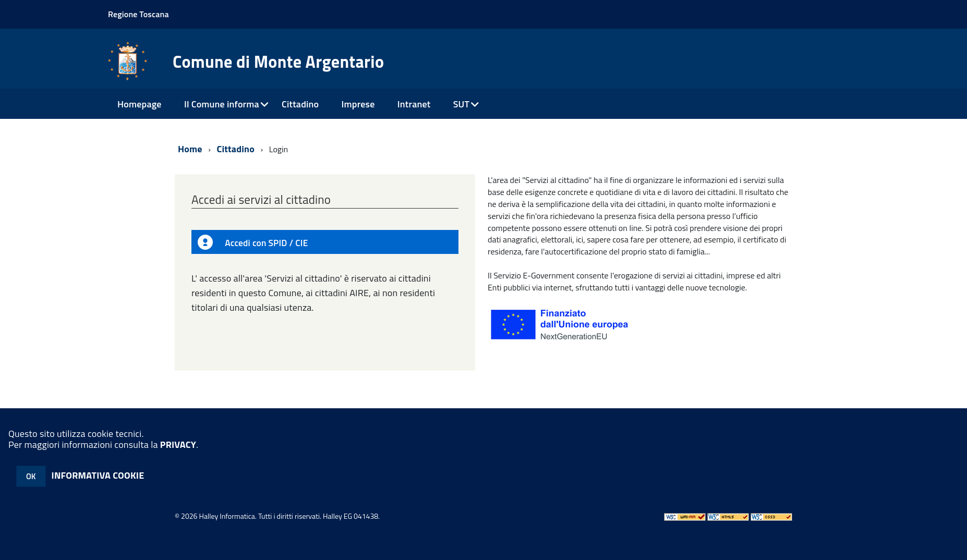
Task: Open the Cittadino navigation menu item
Action: coord(300,104)
